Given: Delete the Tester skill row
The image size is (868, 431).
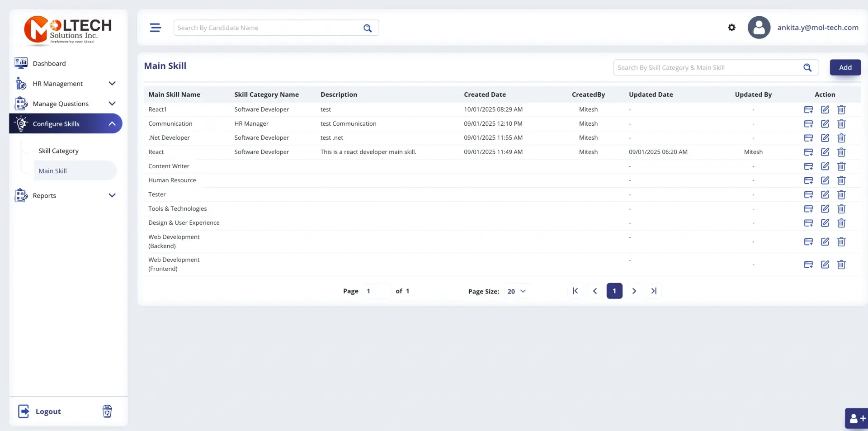Looking at the screenshot, I should pos(841,194).
